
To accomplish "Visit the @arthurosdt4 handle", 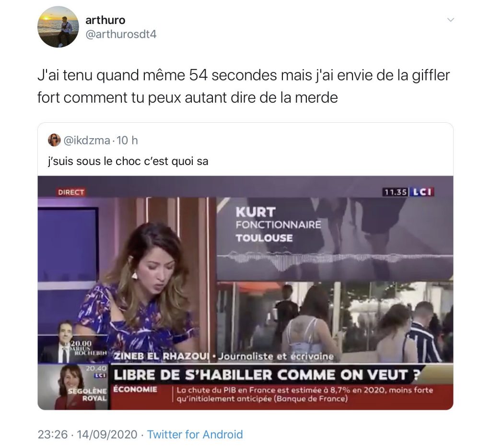I will pos(121,34).
